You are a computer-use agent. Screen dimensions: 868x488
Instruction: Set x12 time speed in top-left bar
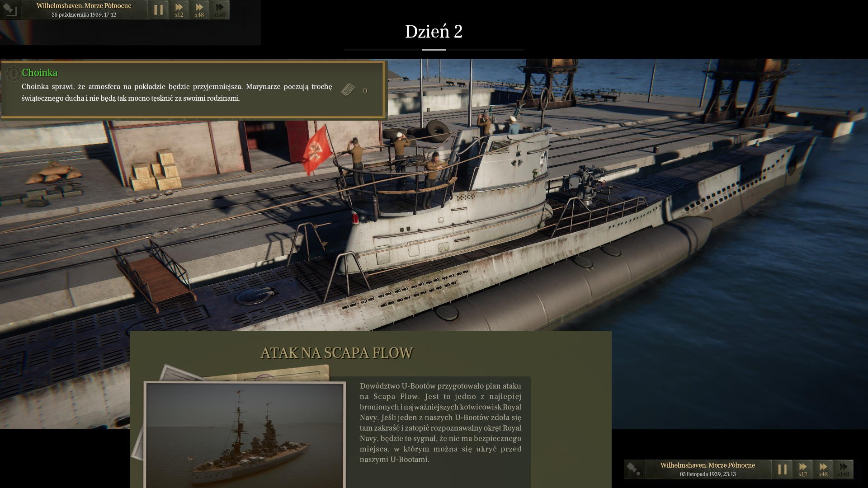click(179, 9)
